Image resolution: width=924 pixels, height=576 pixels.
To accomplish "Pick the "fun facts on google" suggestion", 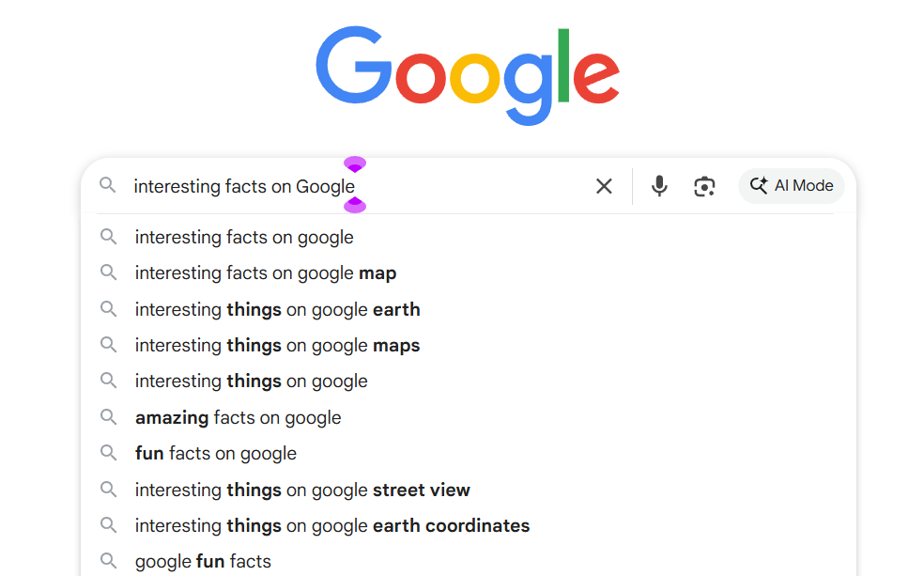I will coord(216,453).
